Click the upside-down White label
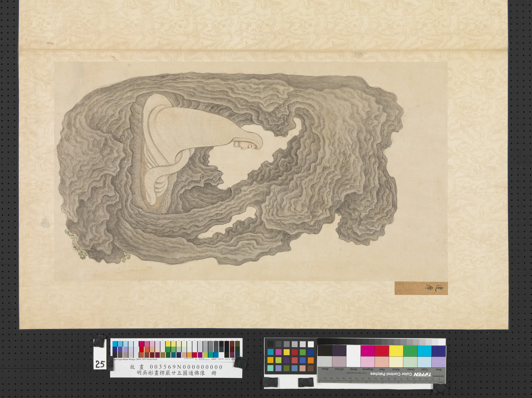 pos(353,369)
